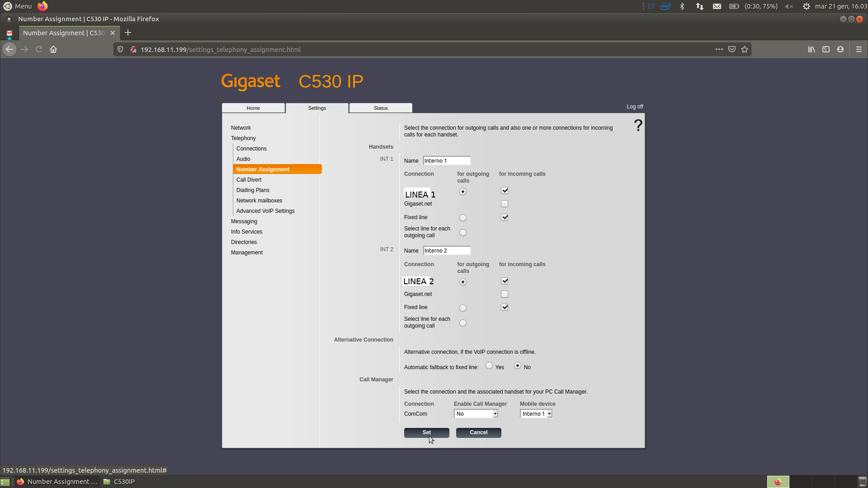The width and height of the screenshot is (868, 488).
Task: Click muted volume indicator
Action: (789, 6)
